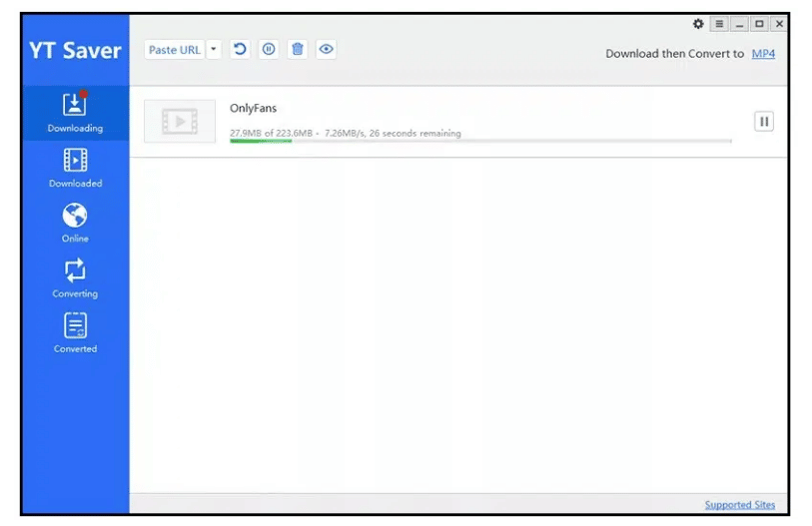Click the YT Saver logo
The image size is (812, 526).
coord(75,50)
